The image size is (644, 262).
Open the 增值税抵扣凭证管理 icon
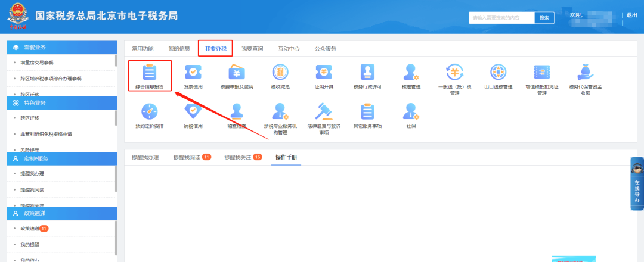[x=541, y=72]
